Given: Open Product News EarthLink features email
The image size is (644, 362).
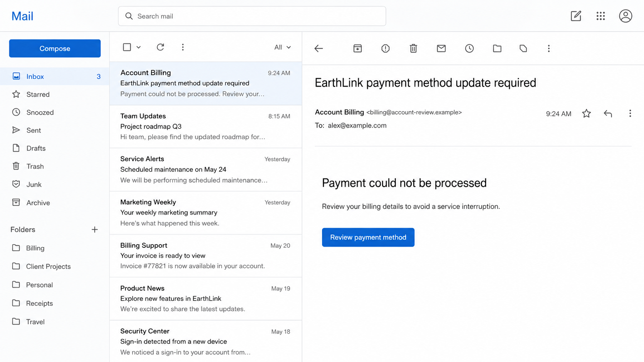Looking at the screenshot, I should [x=206, y=299].
